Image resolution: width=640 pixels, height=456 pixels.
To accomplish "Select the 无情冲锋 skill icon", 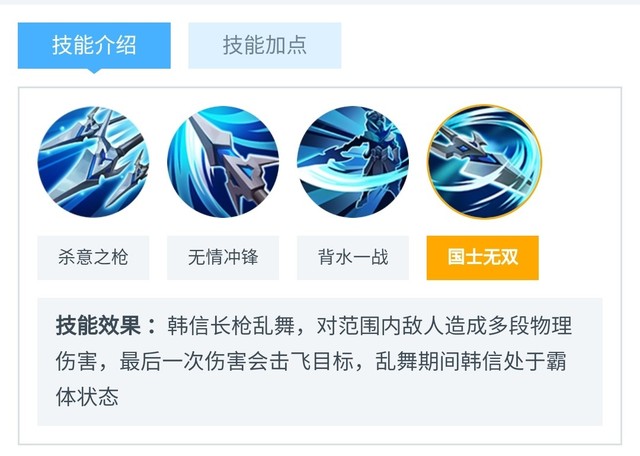I will coord(223,162).
